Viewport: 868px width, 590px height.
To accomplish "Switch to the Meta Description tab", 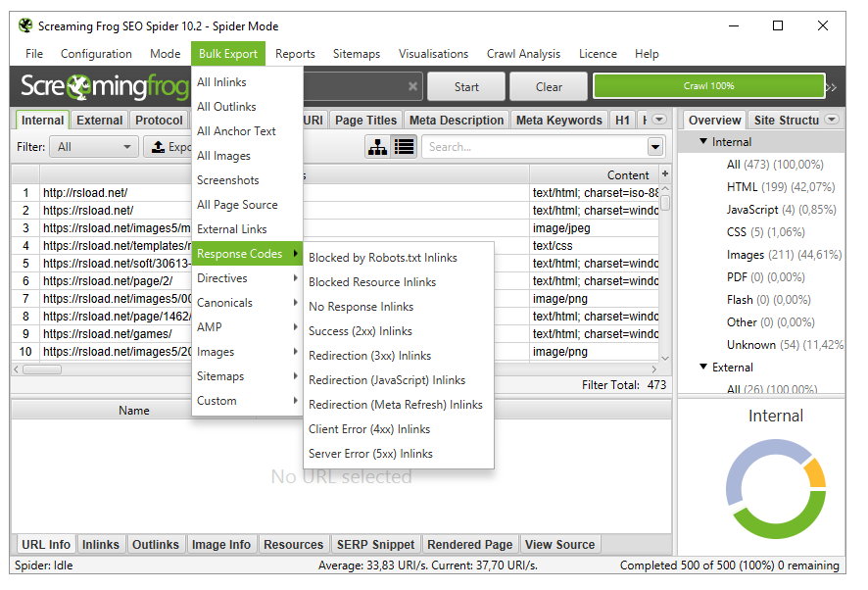I will coord(457,121).
